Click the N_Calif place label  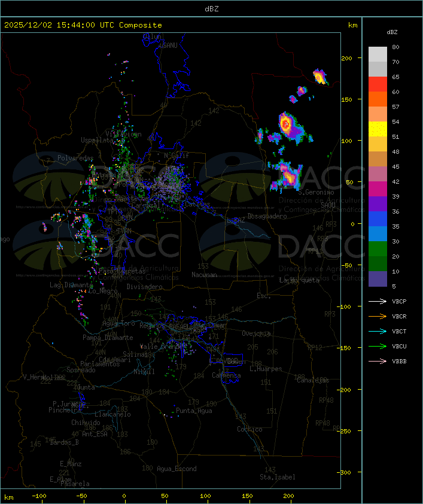point(176,156)
